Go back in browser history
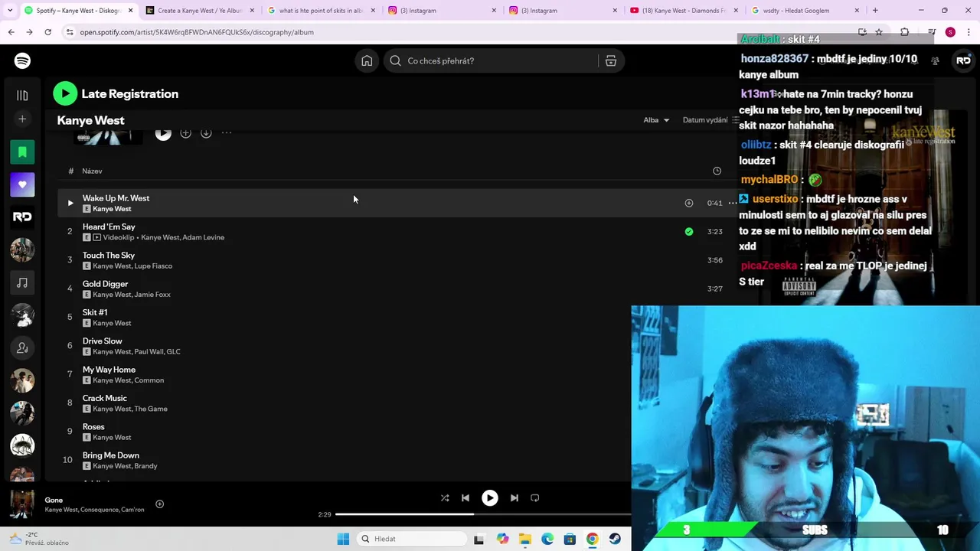Screen dimensions: 980x551 tap(11, 32)
